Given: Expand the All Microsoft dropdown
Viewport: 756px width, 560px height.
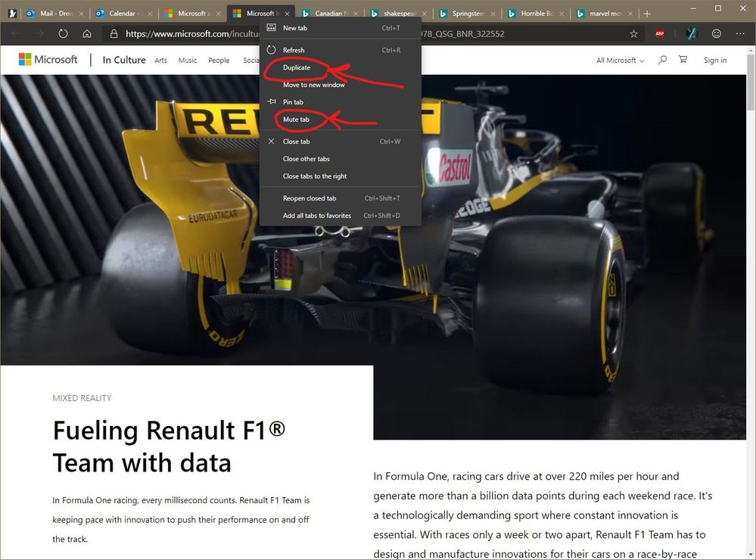Looking at the screenshot, I should coord(620,61).
